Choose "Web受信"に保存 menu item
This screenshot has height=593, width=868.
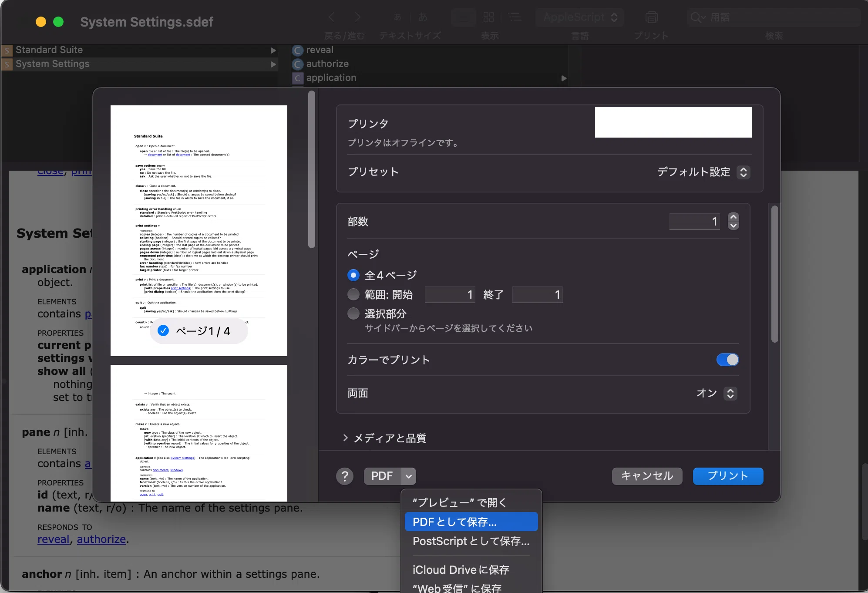coord(471,588)
